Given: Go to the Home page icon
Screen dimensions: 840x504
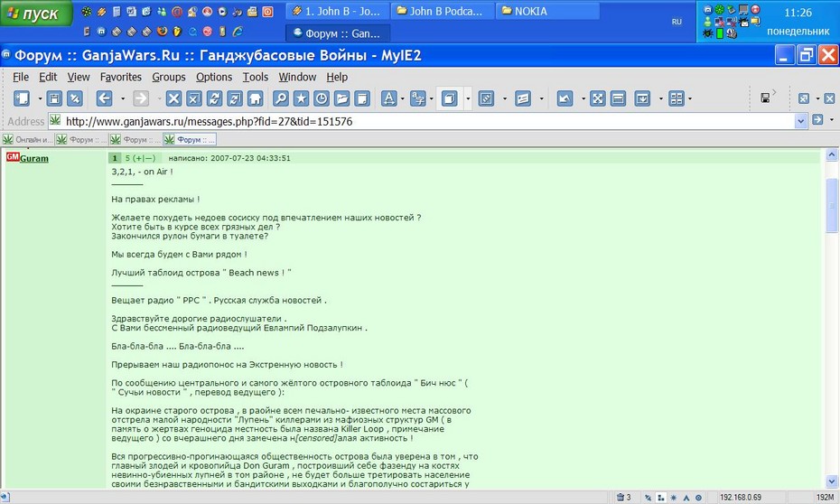Looking at the screenshot, I should click(x=255, y=98).
